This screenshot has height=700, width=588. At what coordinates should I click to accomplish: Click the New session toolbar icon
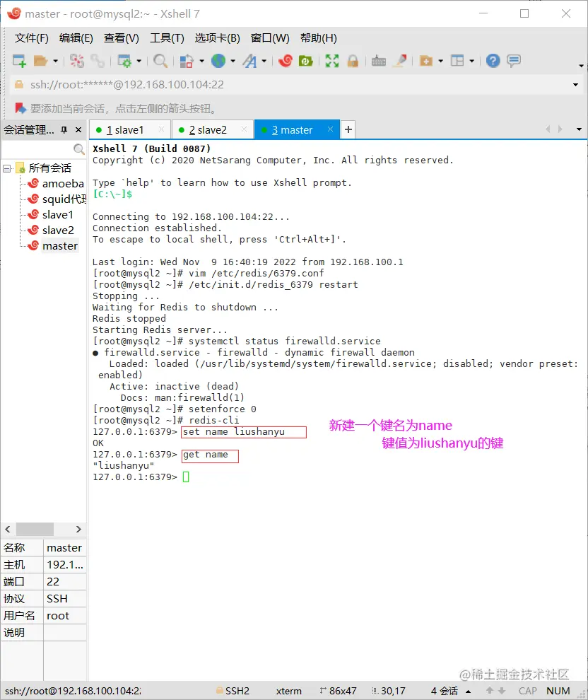19,61
